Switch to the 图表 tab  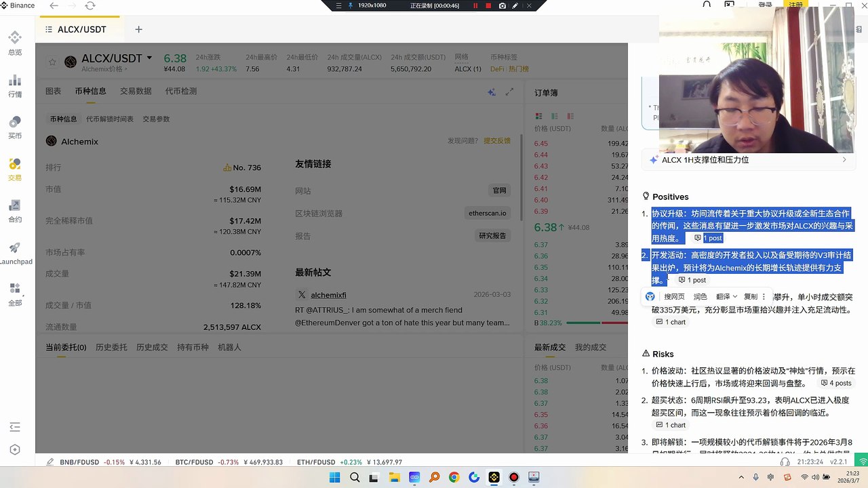[x=53, y=91]
